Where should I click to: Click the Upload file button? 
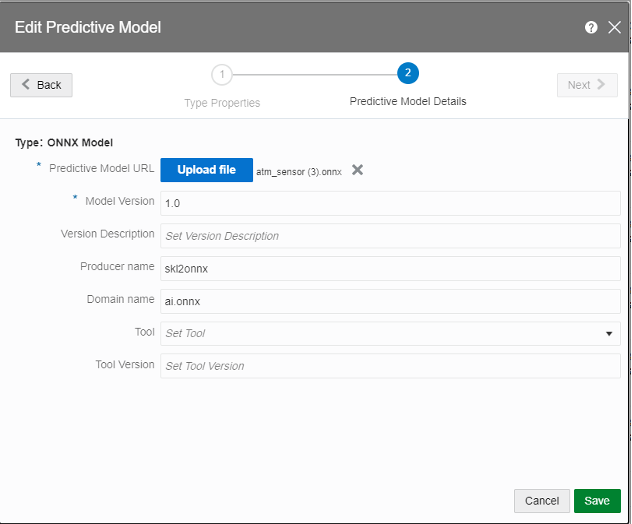point(206,170)
